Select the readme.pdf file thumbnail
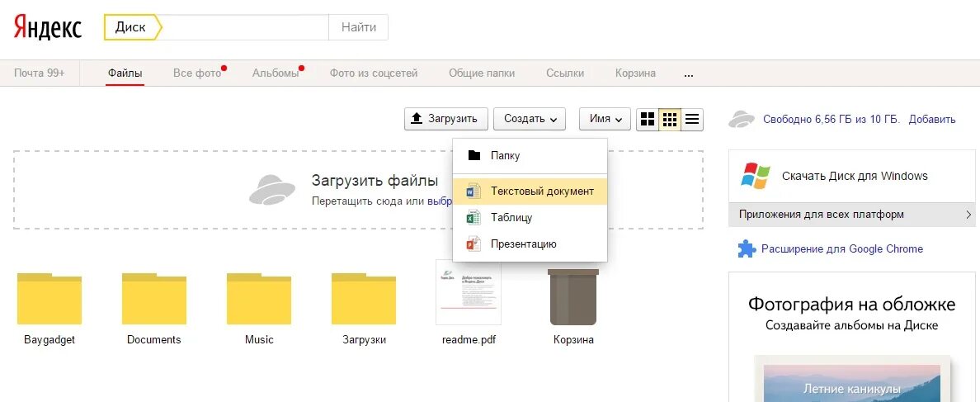This screenshot has height=402, width=980. 468,292
